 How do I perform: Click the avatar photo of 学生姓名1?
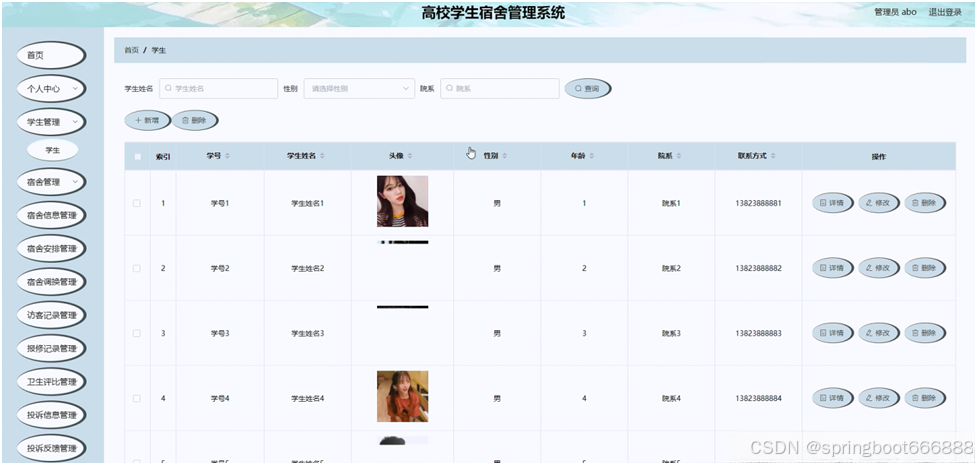[403, 201]
